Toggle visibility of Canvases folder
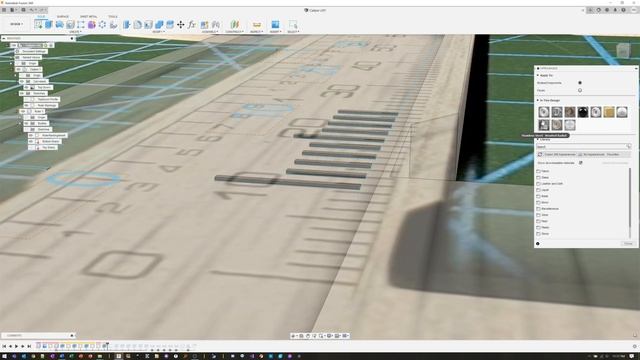 click(x=22, y=81)
